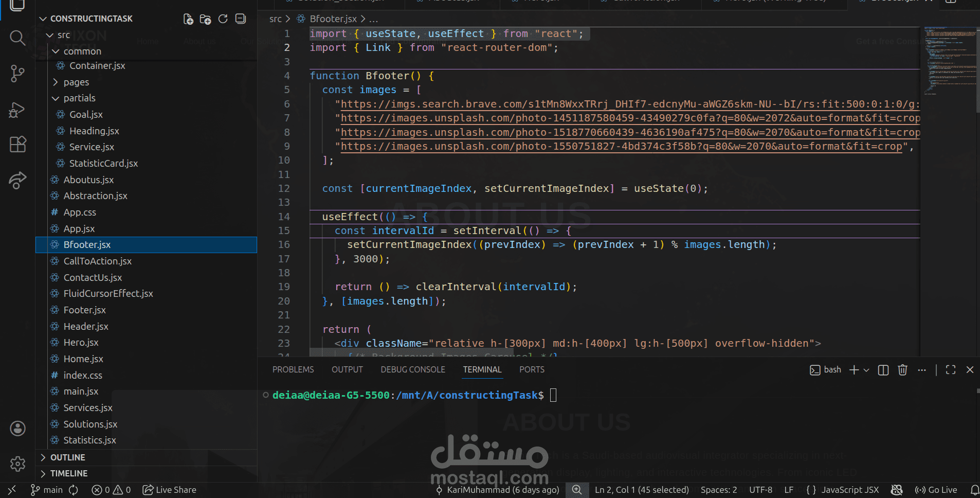Open the Run and Debug view
980x498 pixels.
pos(17,110)
